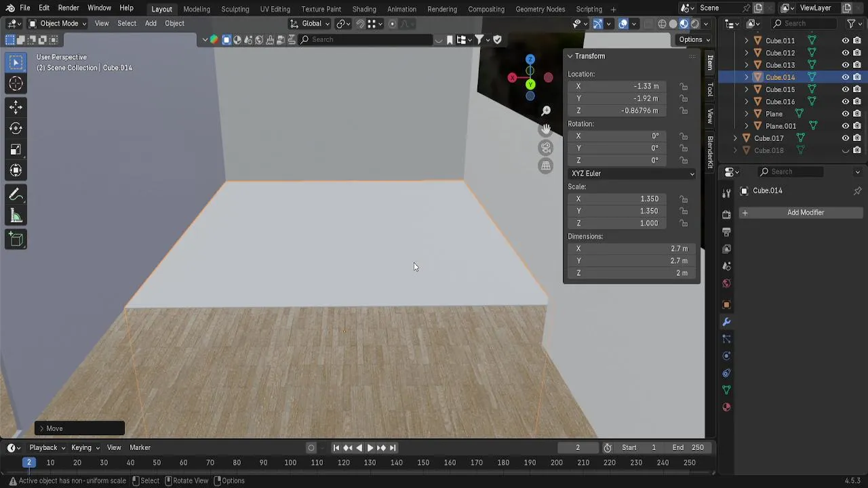Open the Object properties tab
Screen dimensions: 868x488
[x=726, y=305]
